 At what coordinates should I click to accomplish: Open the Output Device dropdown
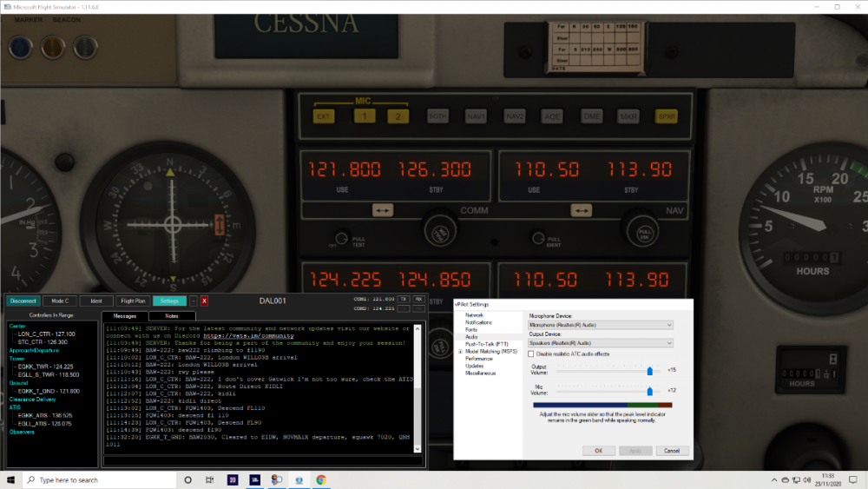coord(601,343)
